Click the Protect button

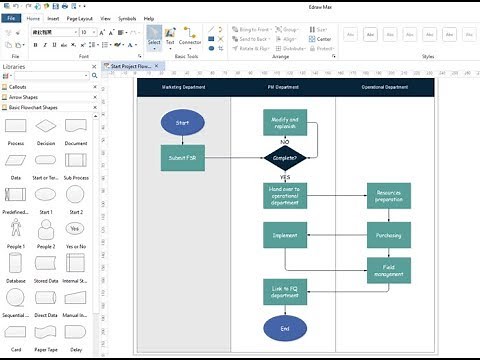coord(322,49)
